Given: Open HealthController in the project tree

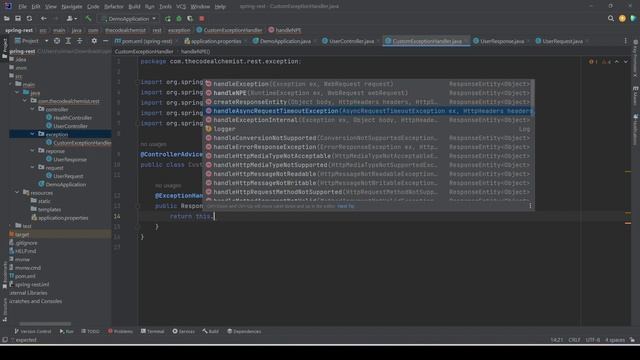Looking at the screenshot, I should [x=72, y=118].
